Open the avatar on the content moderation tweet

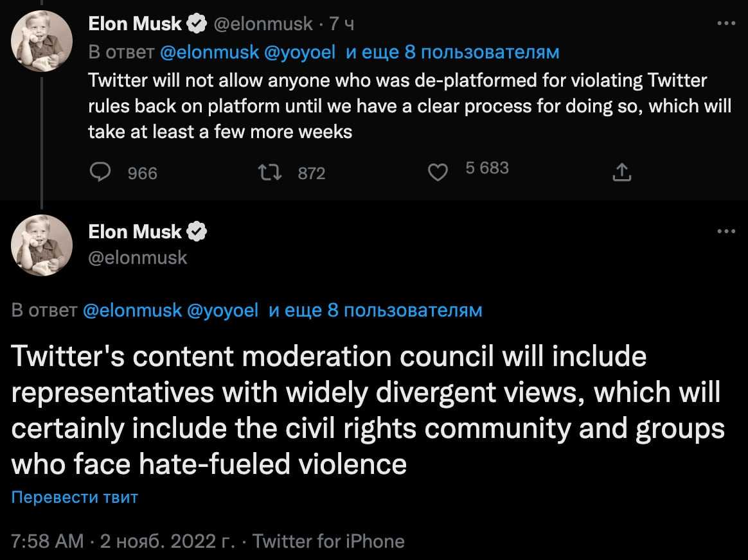click(42, 245)
